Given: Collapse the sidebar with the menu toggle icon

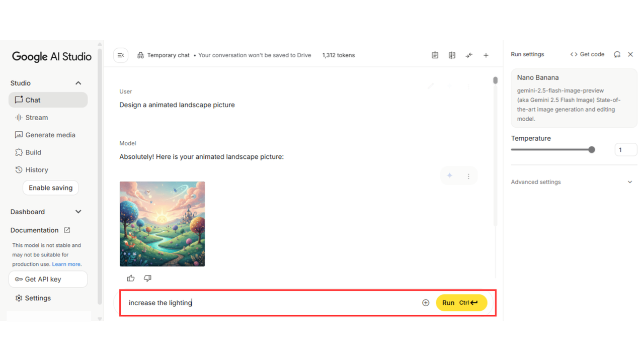Looking at the screenshot, I should pyautogui.click(x=121, y=55).
